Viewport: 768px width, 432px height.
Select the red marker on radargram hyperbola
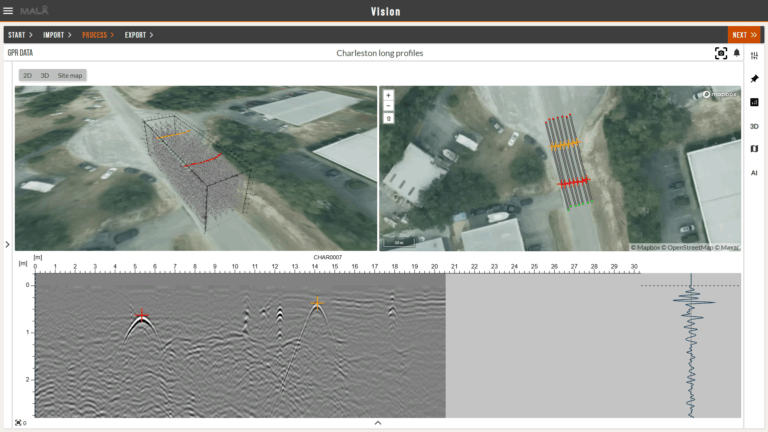(141, 314)
